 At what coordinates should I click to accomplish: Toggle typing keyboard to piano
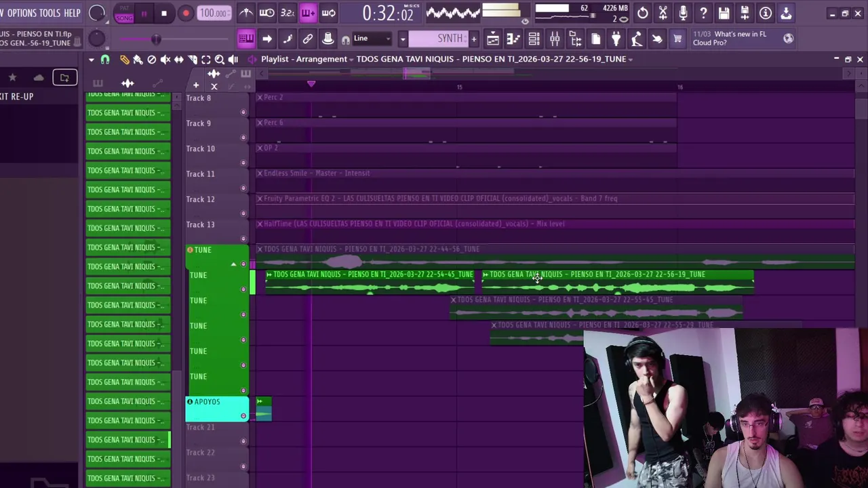246,39
